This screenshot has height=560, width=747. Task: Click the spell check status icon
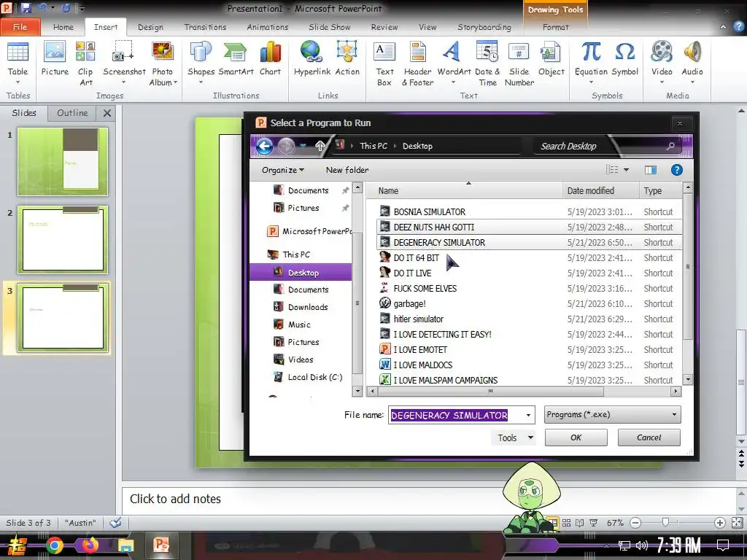pyautogui.click(x=115, y=522)
